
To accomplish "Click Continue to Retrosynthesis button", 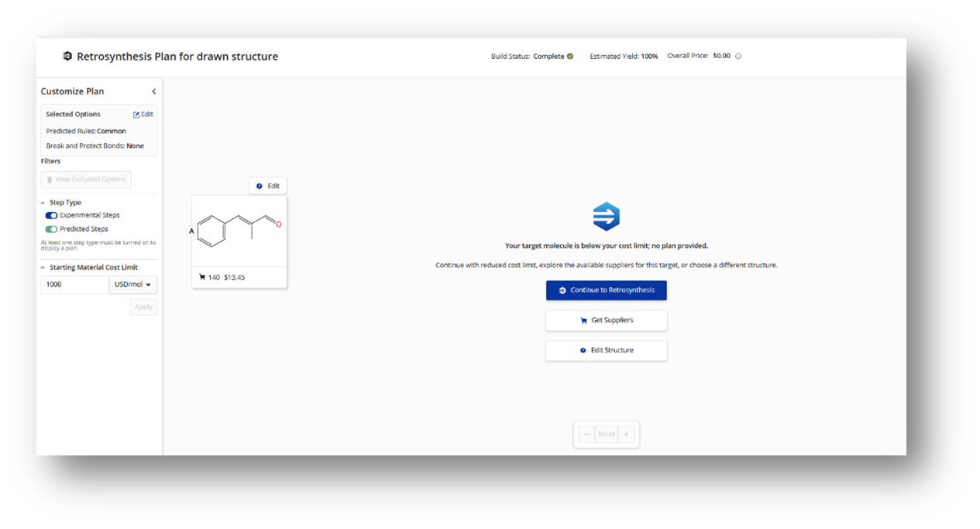I will point(607,290).
